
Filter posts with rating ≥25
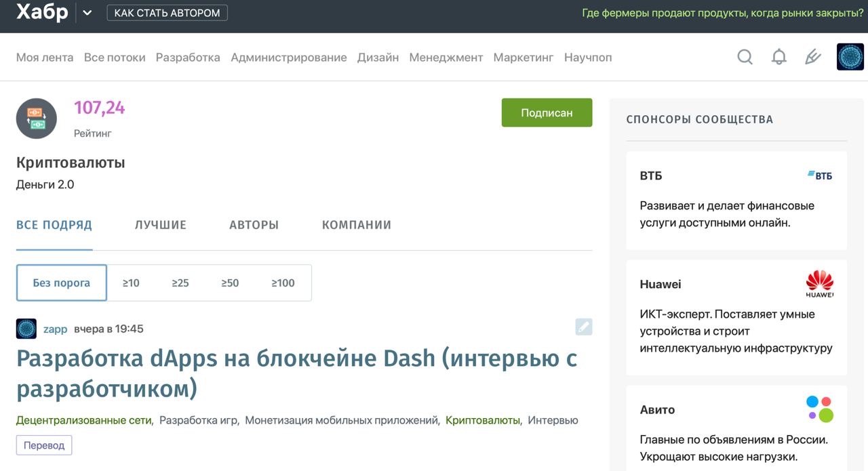pyautogui.click(x=180, y=283)
